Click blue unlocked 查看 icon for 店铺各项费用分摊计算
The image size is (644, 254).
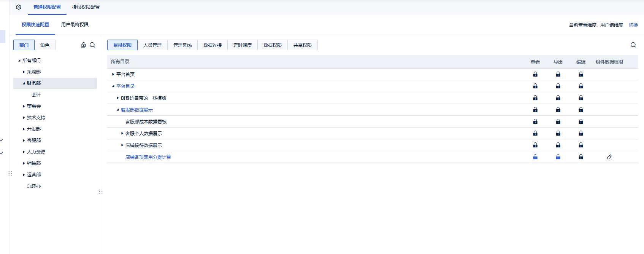[x=535, y=157]
